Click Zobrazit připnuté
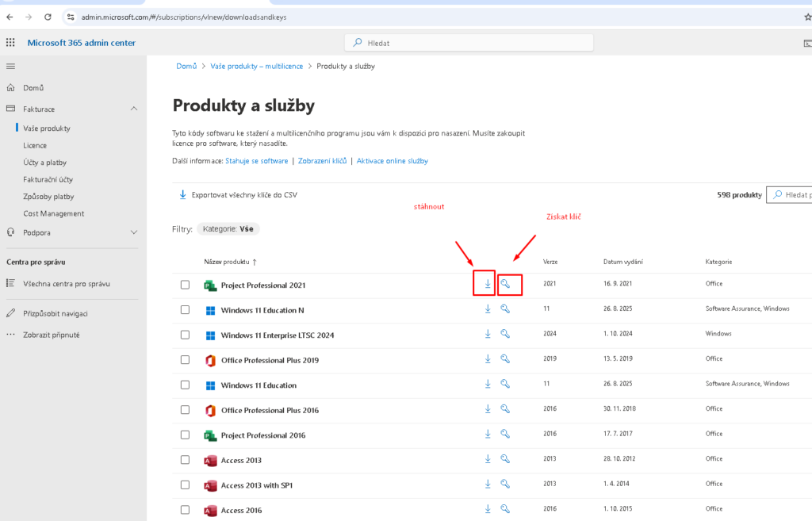 [x=52, y=335]
